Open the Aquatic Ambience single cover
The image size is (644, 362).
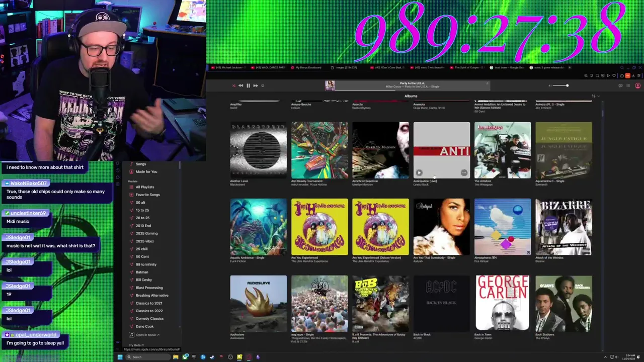click(259, 227)
